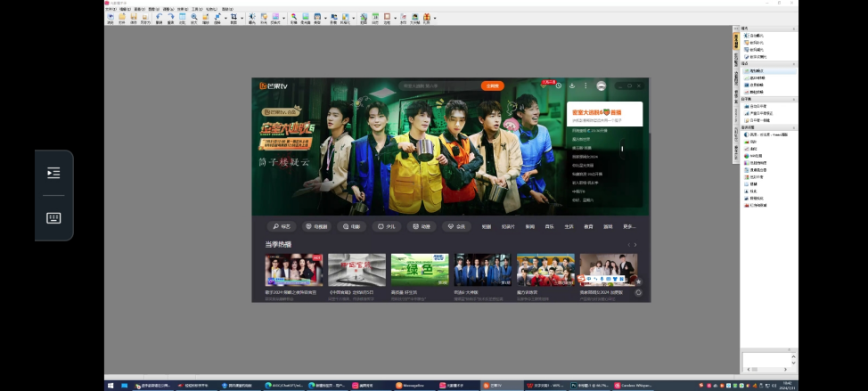Tap the keyboard icon on left overlay panel
This screenshot has height=391, width=868.
pyautogui.click(x=53, y=218)
